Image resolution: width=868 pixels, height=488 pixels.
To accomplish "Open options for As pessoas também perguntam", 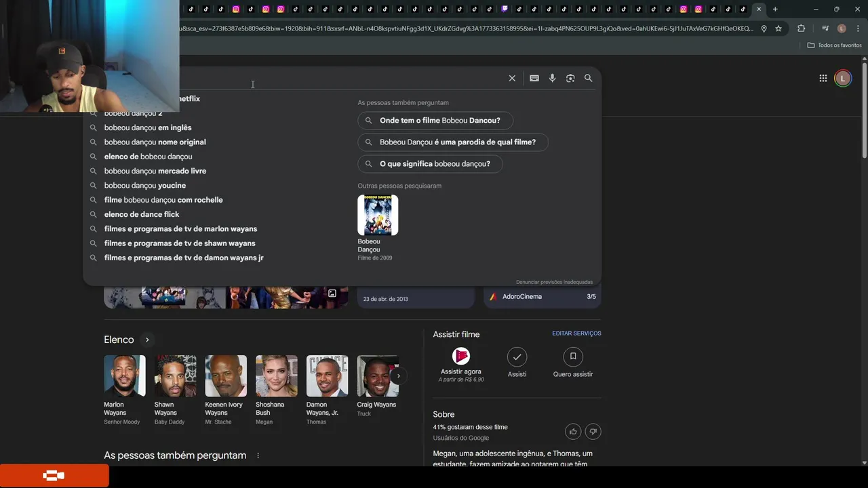I will pyautogui.click(x=258, y=455).
